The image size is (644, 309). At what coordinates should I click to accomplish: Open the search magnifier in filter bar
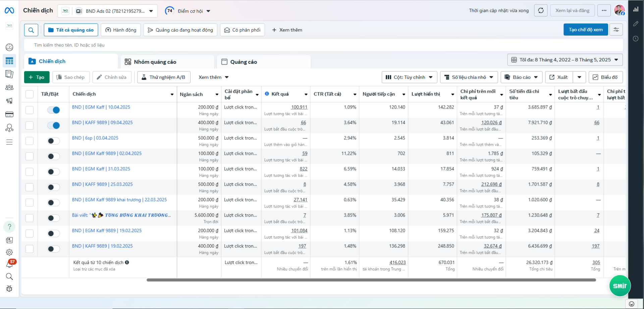[31, 30]
